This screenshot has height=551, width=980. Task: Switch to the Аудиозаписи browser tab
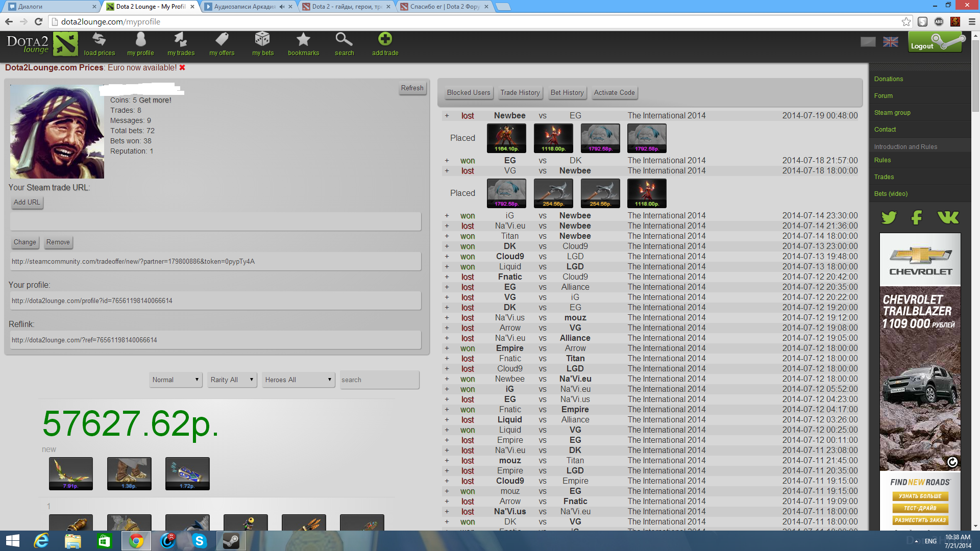pos(248,7)
